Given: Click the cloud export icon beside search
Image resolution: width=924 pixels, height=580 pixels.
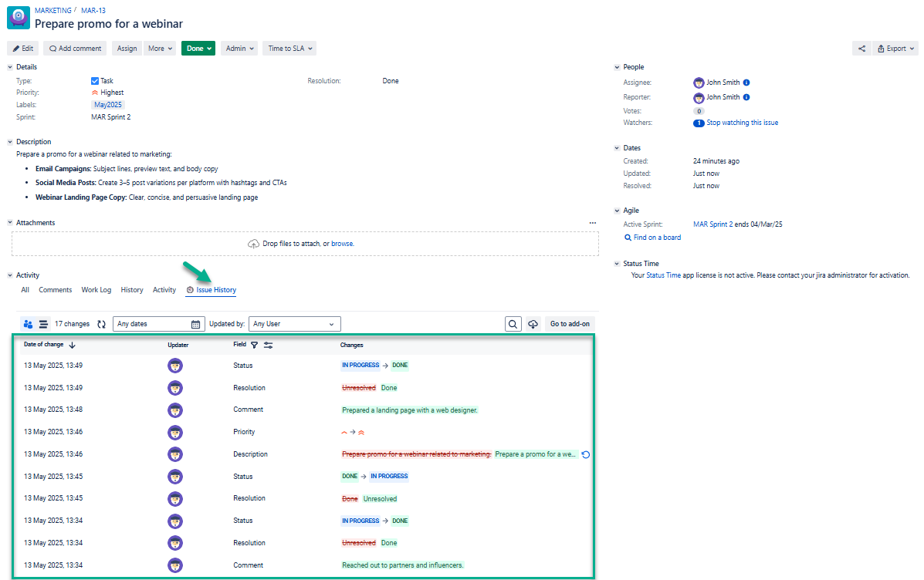Looking at the screenshot, I should (533, 323).
